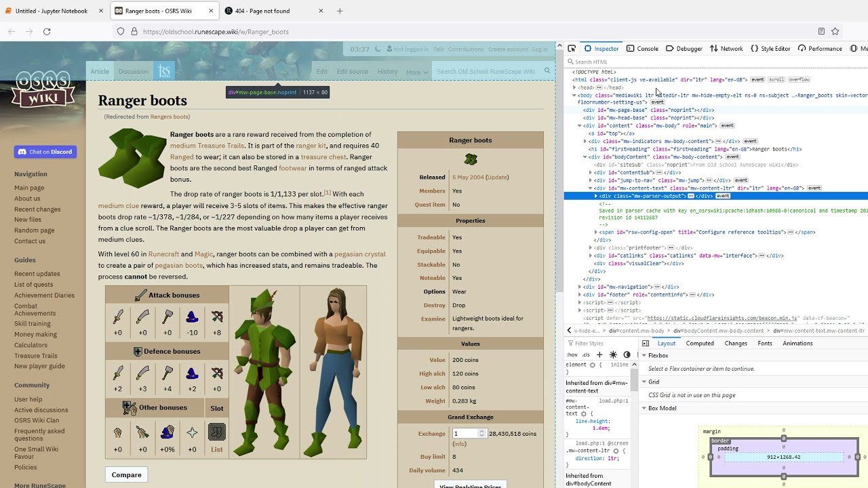
Task: Bookmark this page with the star icon
Action: tap(835, 31)
